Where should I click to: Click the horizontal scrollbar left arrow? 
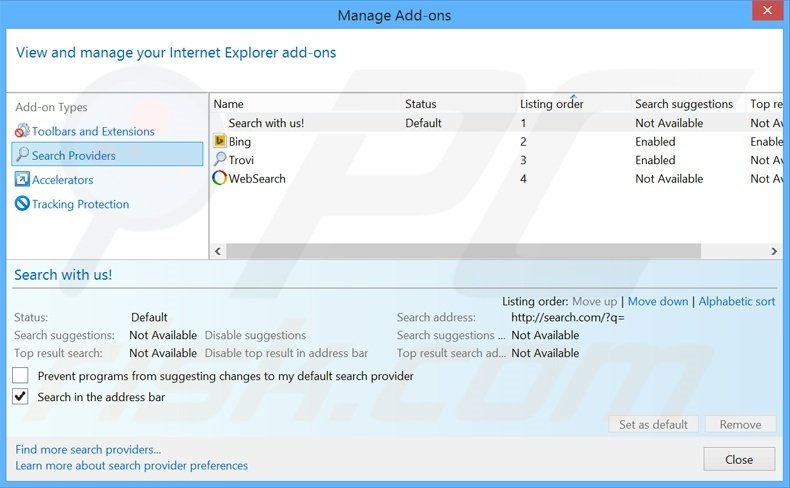click(x=218, y=251)
